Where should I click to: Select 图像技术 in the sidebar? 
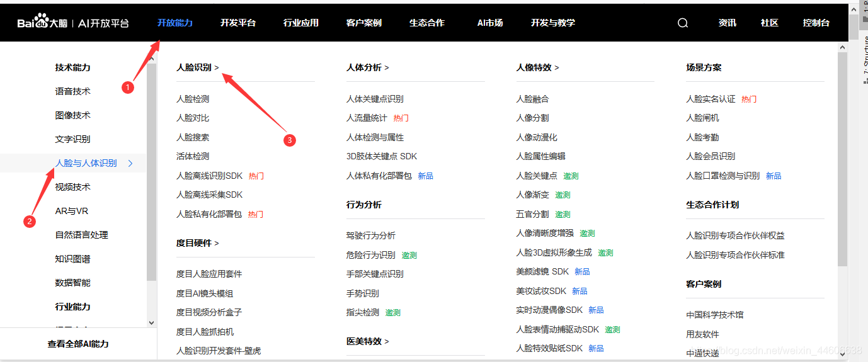coord(73,115)
